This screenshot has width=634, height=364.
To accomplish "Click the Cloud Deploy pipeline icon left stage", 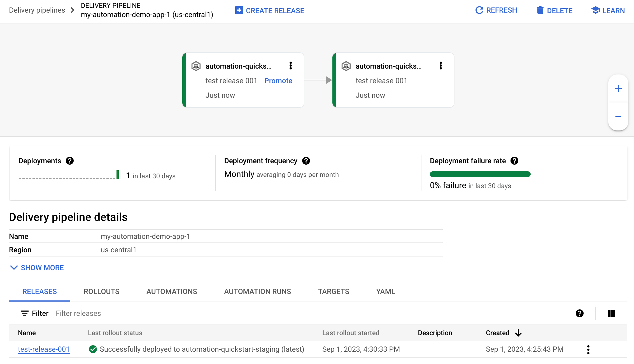I will (196, 66).
